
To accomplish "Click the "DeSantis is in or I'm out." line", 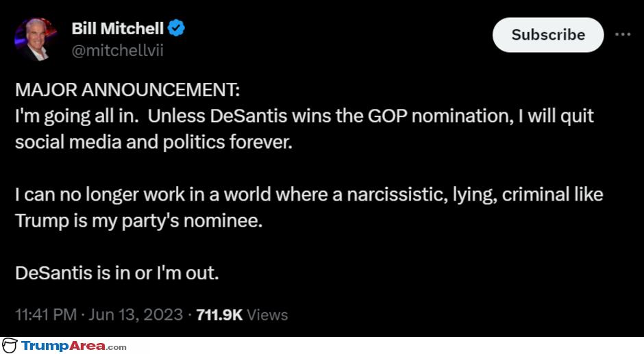I will point(117,273).
